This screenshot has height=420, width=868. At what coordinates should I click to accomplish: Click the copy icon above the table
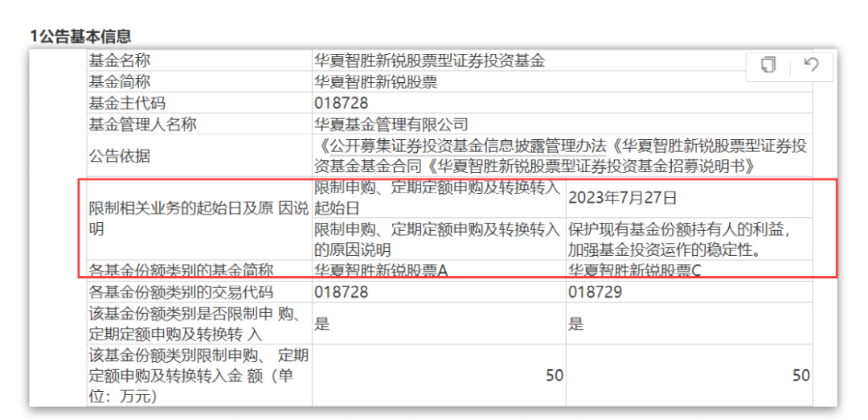pos(768,65)
